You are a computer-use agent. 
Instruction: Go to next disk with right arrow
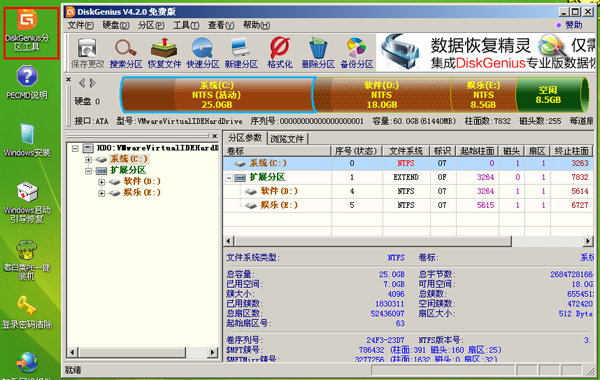click(93, 83)
